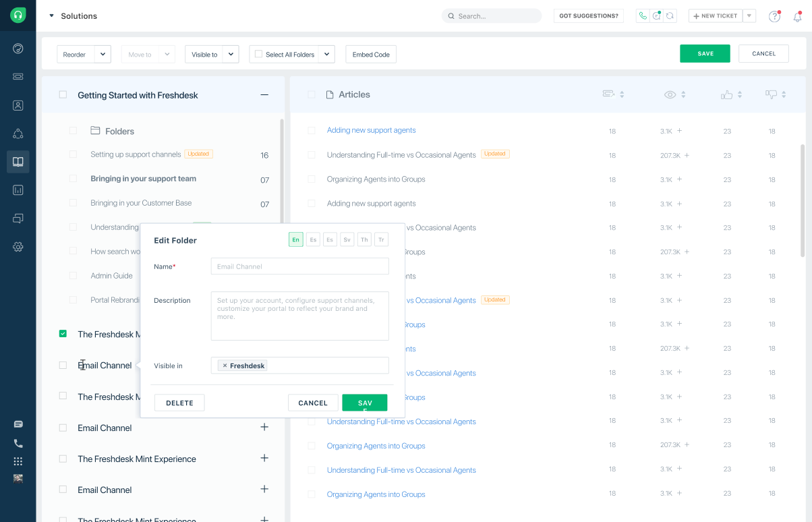
Task: Expand the Solutions menu triangle
Action: (51, 16)
